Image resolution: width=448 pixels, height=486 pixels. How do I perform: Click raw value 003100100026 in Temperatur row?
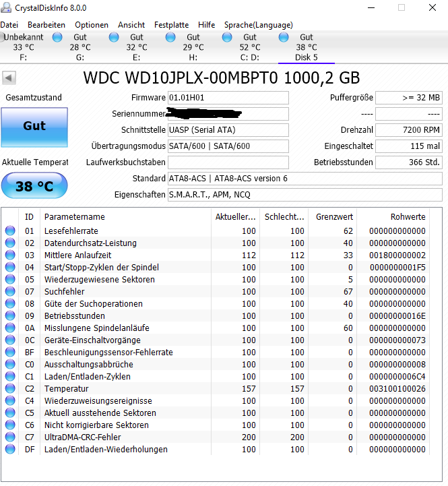[x=397, y=389]
